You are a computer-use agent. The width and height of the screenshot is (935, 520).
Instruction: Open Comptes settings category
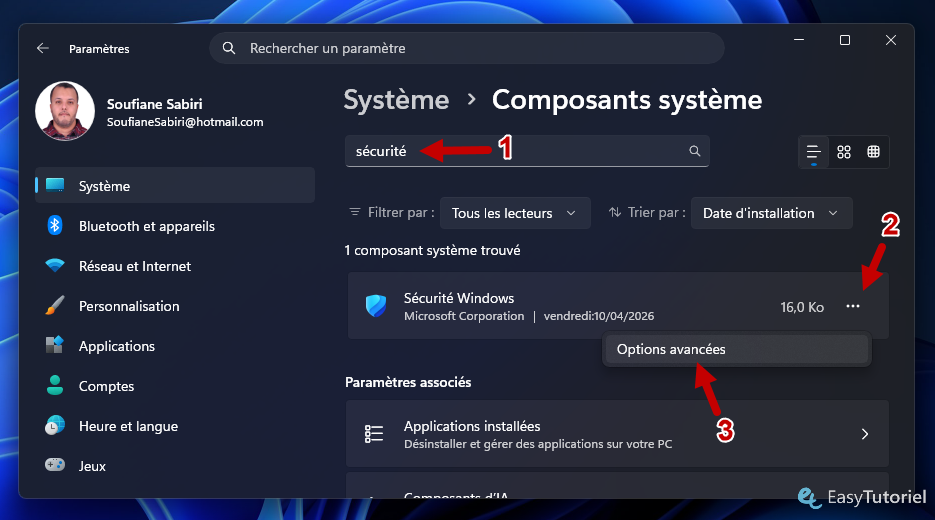[x=175, y=386]
